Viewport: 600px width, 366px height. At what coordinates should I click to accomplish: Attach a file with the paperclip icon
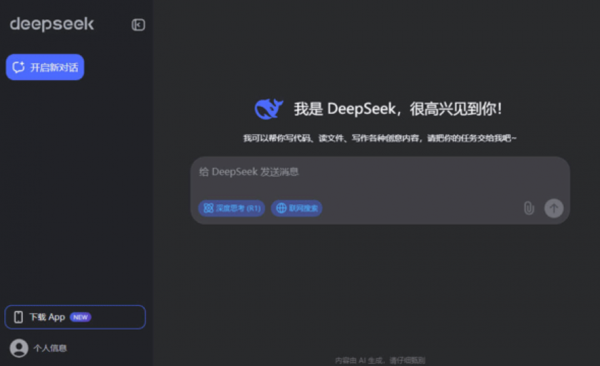click(529, 208)
